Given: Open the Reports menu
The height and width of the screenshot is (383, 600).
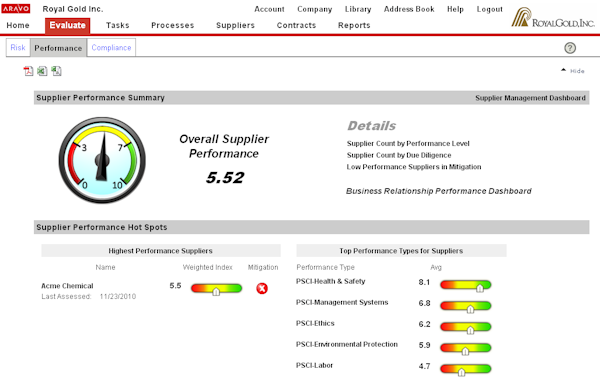Looking at the screenshot, I should click(354, 25).
